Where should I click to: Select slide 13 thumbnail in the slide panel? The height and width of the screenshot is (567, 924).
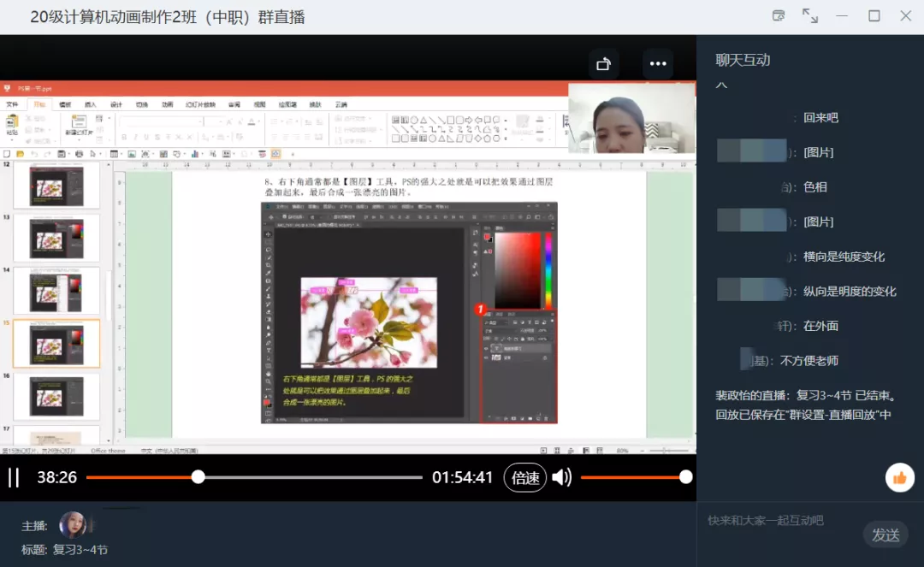coord(56,238)
